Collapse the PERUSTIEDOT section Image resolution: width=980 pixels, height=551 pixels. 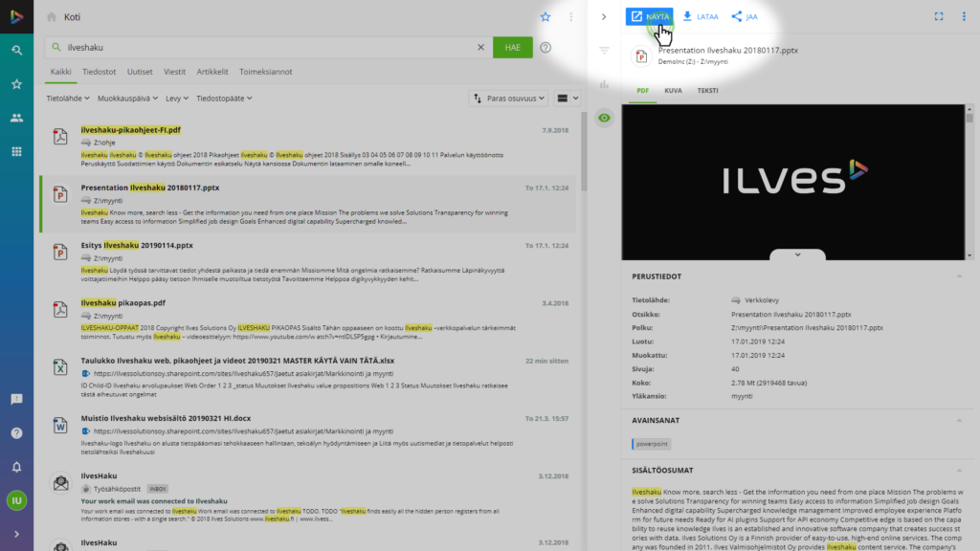click(959, 276)
